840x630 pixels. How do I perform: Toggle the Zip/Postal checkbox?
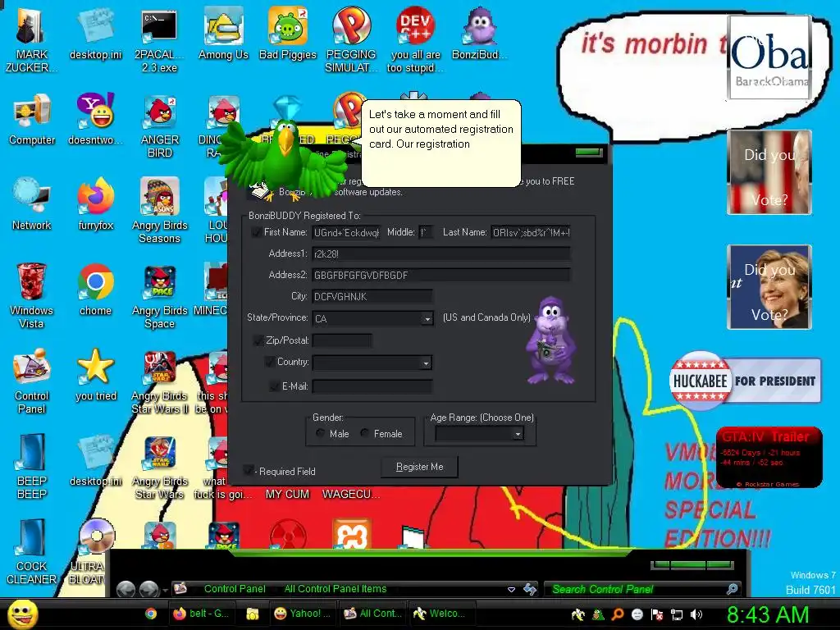(x=258, y=340)
